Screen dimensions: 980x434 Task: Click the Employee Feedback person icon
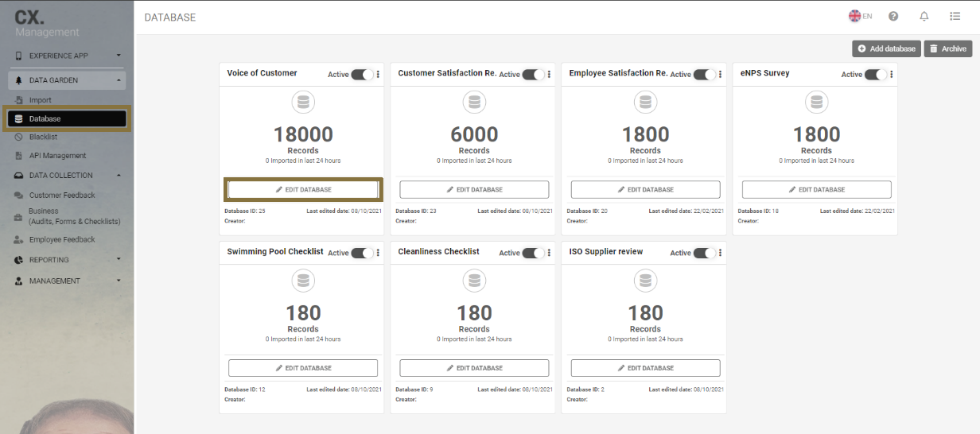[18, 240]
